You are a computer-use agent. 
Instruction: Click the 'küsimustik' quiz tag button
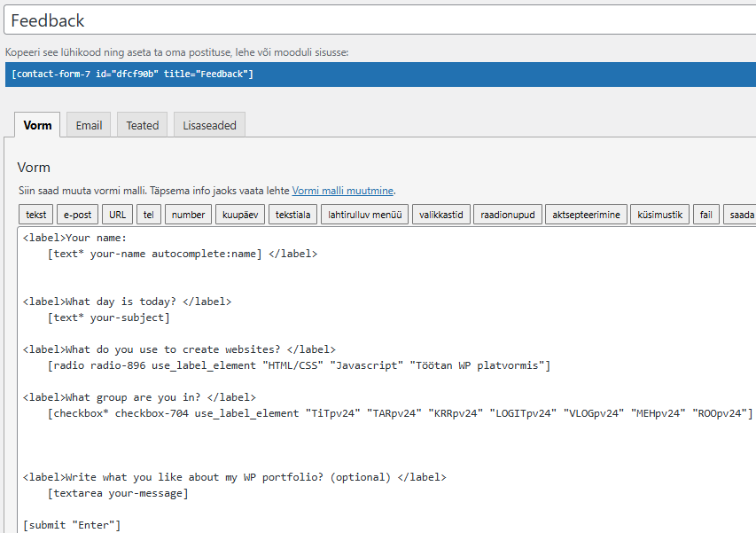click(660, 215)
